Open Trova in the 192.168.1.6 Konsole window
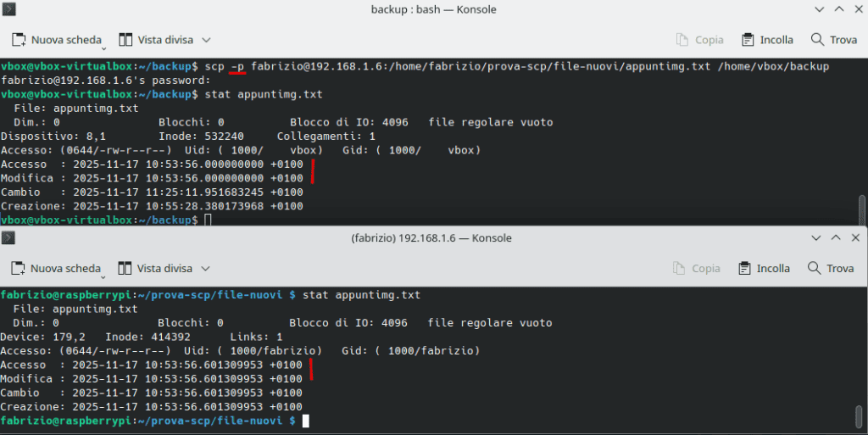Image resolution: width=868 pixels, height=435 pixels. click(830, 269)
